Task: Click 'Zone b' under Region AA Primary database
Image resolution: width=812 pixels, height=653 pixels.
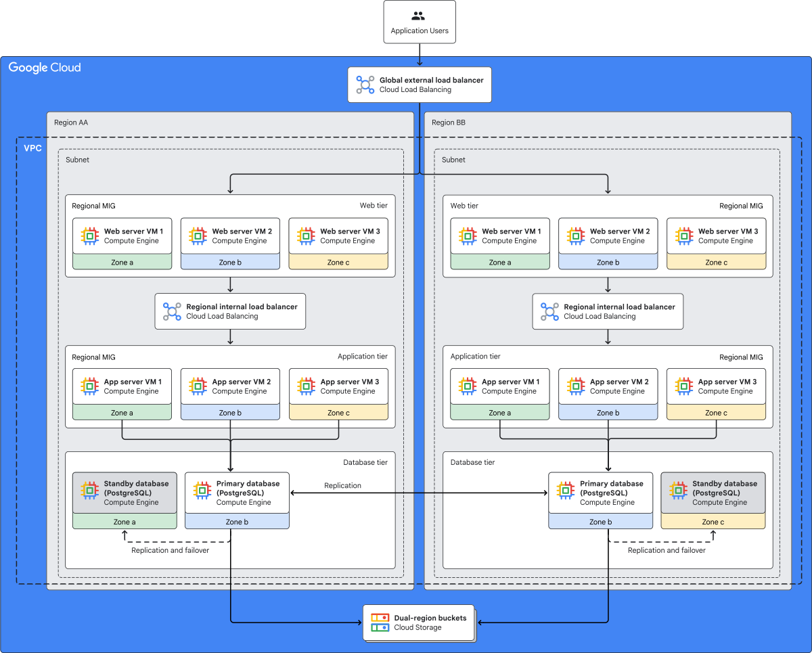Action: [237, 522]
